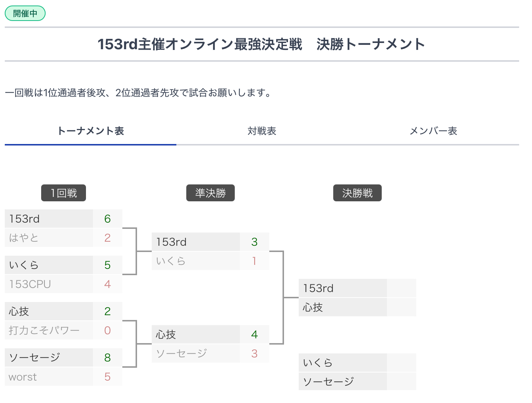532x403 pixels.
Task: Click 153CPU entry in first round
Action: (x=49, y=284)
